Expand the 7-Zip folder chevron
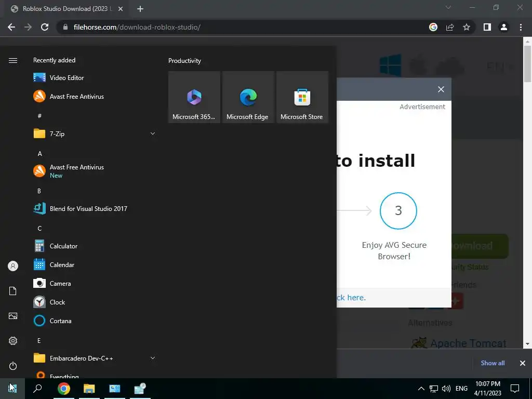 [x=153, y=134]
